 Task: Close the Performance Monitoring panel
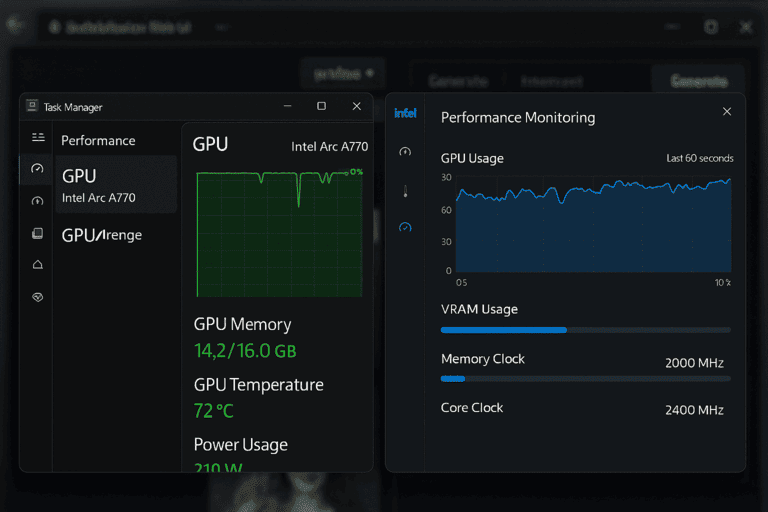[x=727, y=112]
